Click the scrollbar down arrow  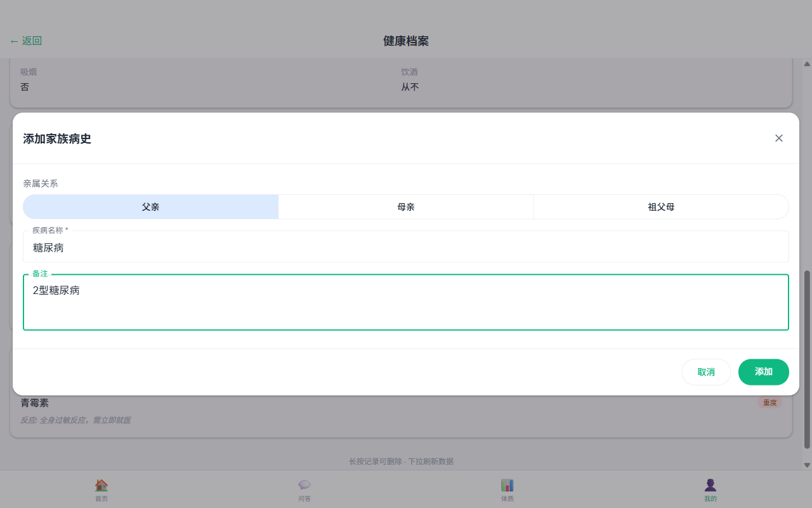tap(807, 465)
